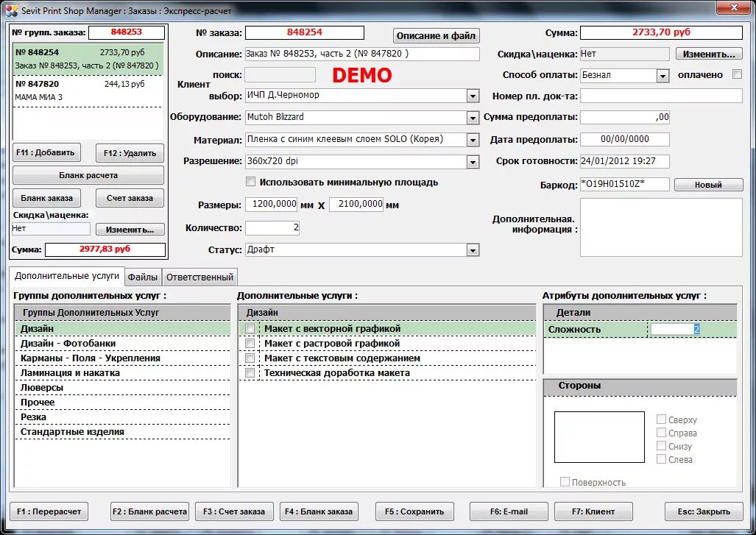Click the 'Сложность' value field

[674, 329]
